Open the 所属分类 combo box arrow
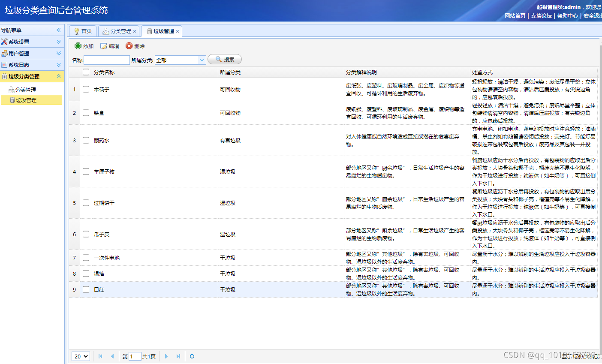The image size is (602, 364). (202, 60)
